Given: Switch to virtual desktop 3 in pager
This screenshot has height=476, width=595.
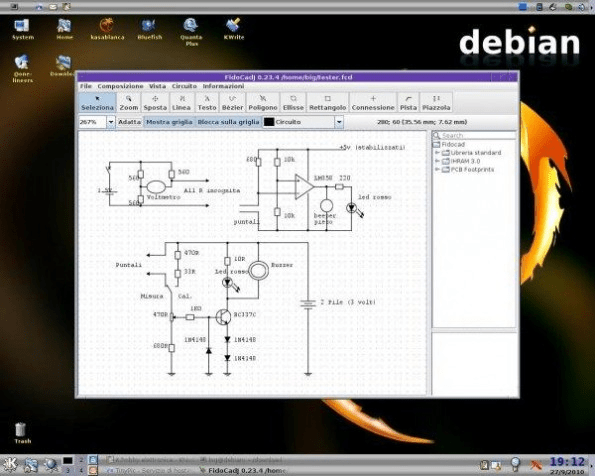Looking at the screenshot, I should pyautogui.click(x=68, y=470).
